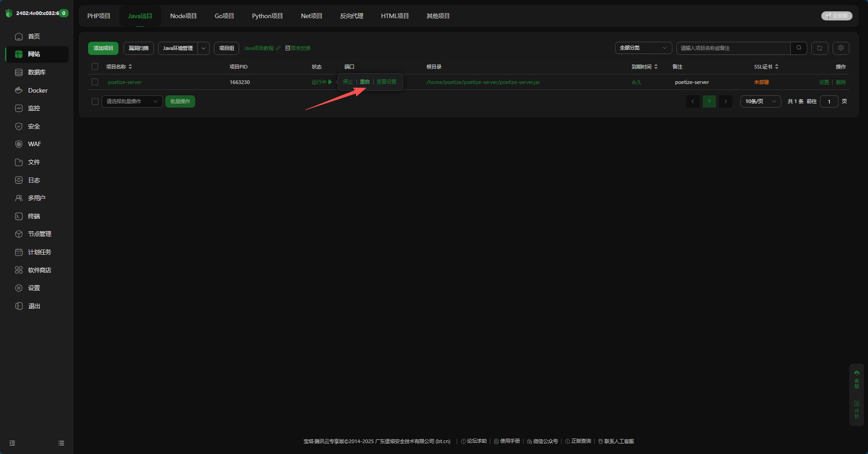
Task: Click 项目组 button
Action: [227, 48]
